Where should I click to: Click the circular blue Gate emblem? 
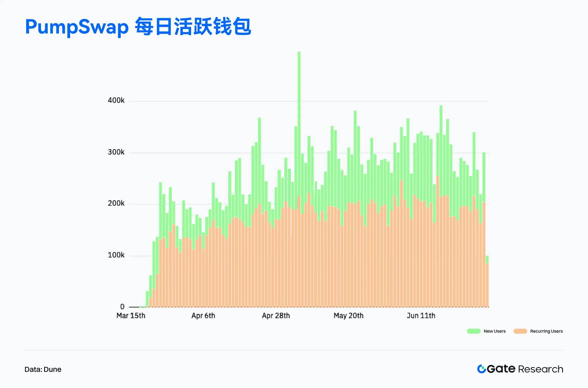[481, 369]
